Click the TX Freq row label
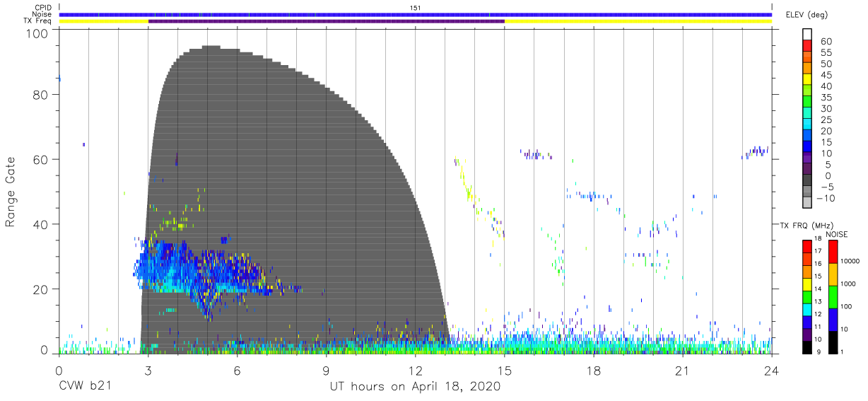The image size is (868, 401). pyautogui.click(x=38, y=21)
